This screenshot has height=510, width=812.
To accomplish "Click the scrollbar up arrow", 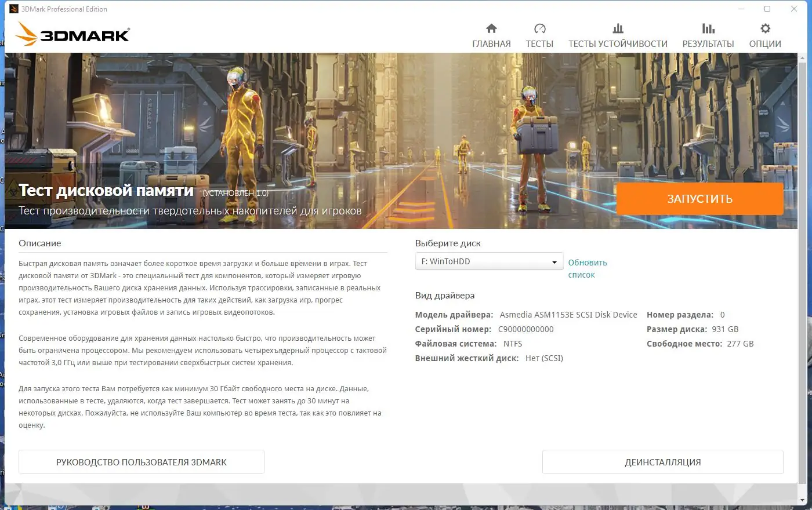I will (x=803, y=58).
